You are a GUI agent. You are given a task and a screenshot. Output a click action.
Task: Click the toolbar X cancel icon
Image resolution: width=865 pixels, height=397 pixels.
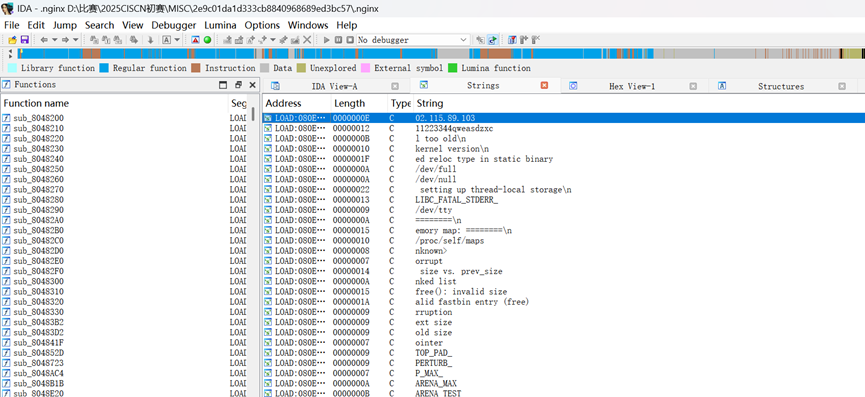point(307,40)
